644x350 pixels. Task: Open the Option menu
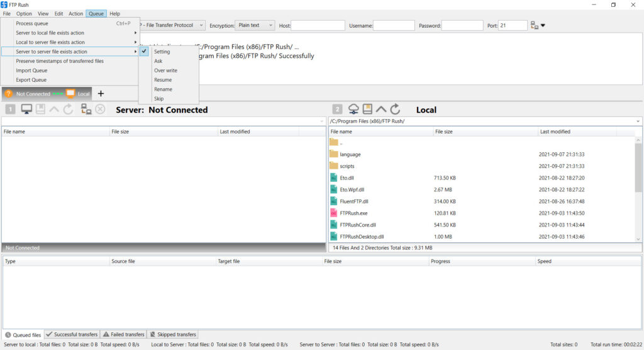(24, 14)
